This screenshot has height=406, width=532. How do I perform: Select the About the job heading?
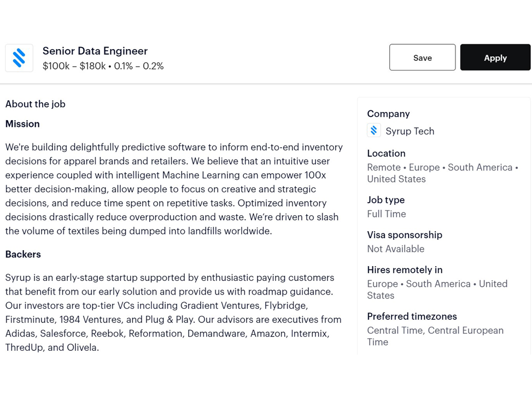pos(36,104)
